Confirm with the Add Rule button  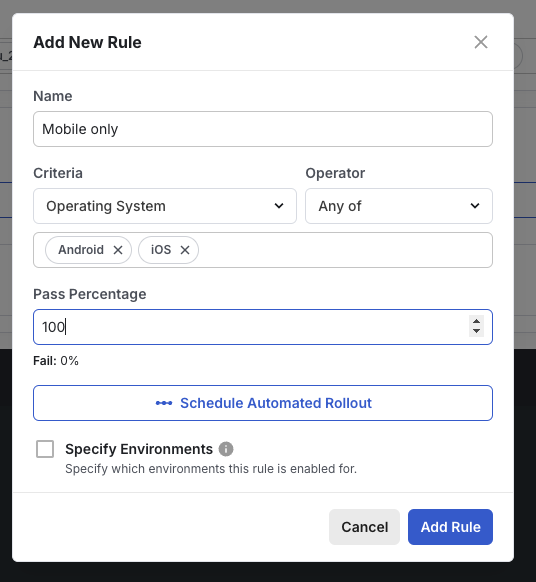(x=450, y=527)
